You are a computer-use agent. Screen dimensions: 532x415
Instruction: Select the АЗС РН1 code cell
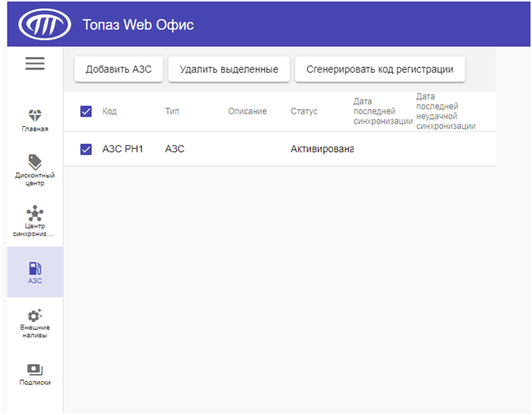pyautogui.click(x=122, y=149)
